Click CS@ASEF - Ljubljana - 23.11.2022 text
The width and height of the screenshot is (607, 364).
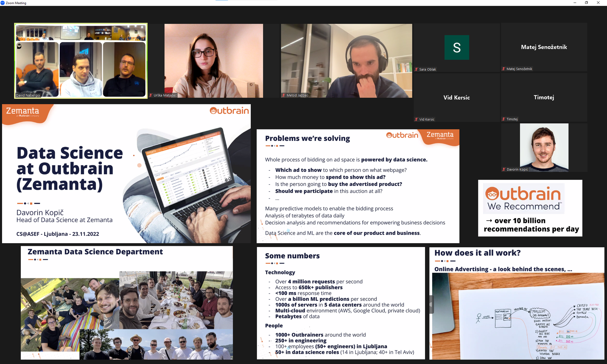point(58,234)
